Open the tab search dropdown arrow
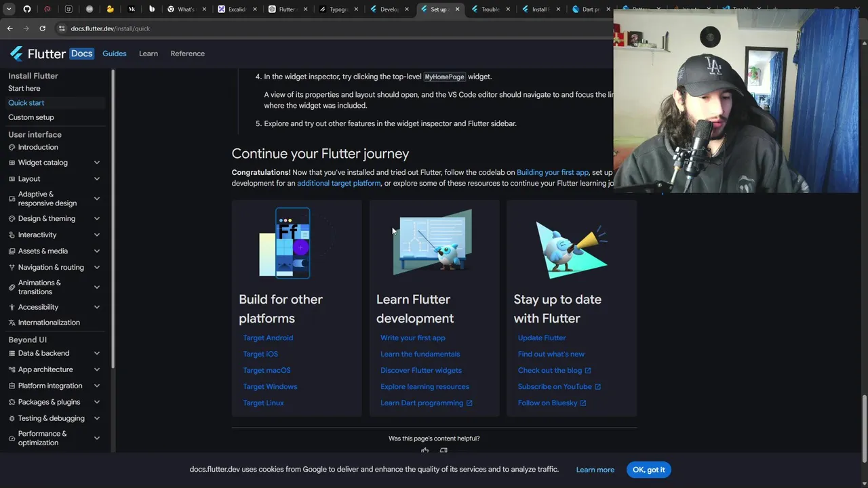 (9, 9)
